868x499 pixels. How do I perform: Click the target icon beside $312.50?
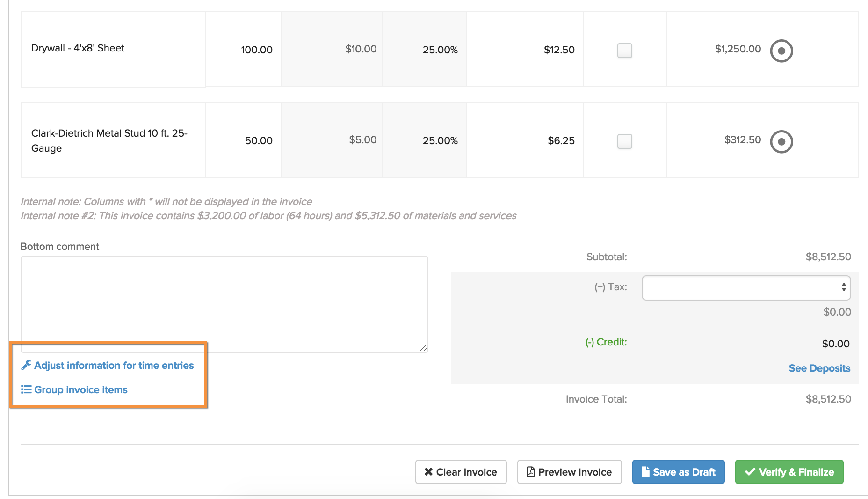(781, 141)
